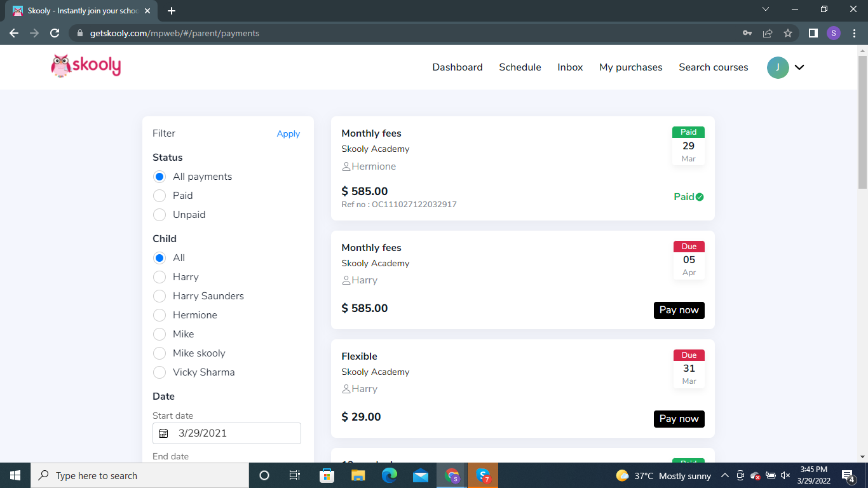Open File Explorer from the taskbar
868x488 pixels.
click(358, 475)
